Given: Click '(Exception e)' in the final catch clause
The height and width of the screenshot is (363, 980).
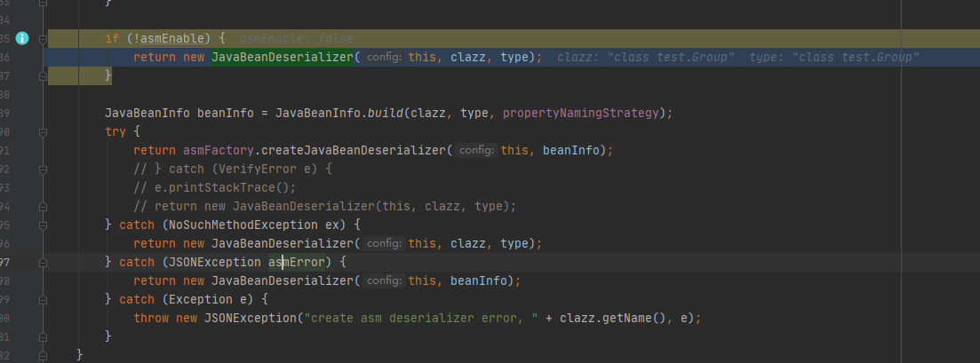Looking at the screenshot, I should (x=208, y=299).
